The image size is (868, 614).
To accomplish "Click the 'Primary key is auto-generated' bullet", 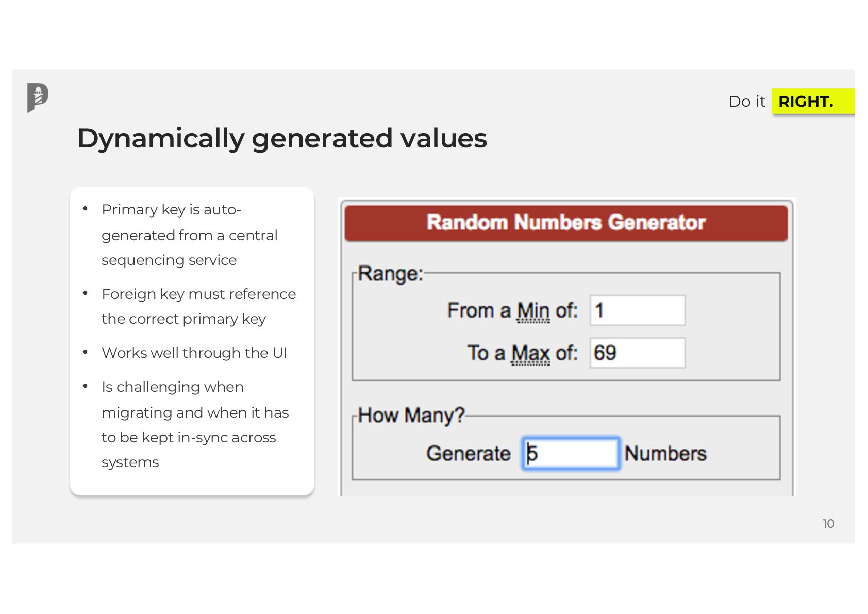I will (189, 235).
